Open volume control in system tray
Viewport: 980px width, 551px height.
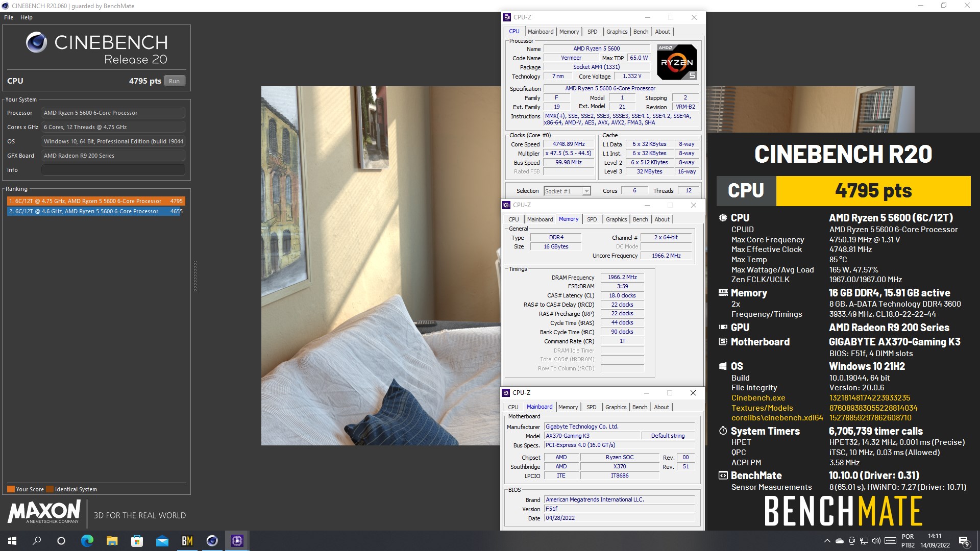click(876, 541)
